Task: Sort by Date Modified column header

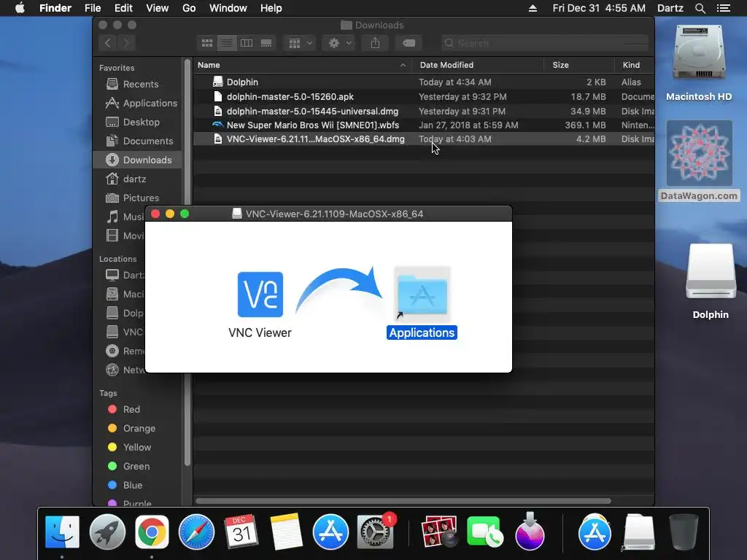Action: click(478, 65)
